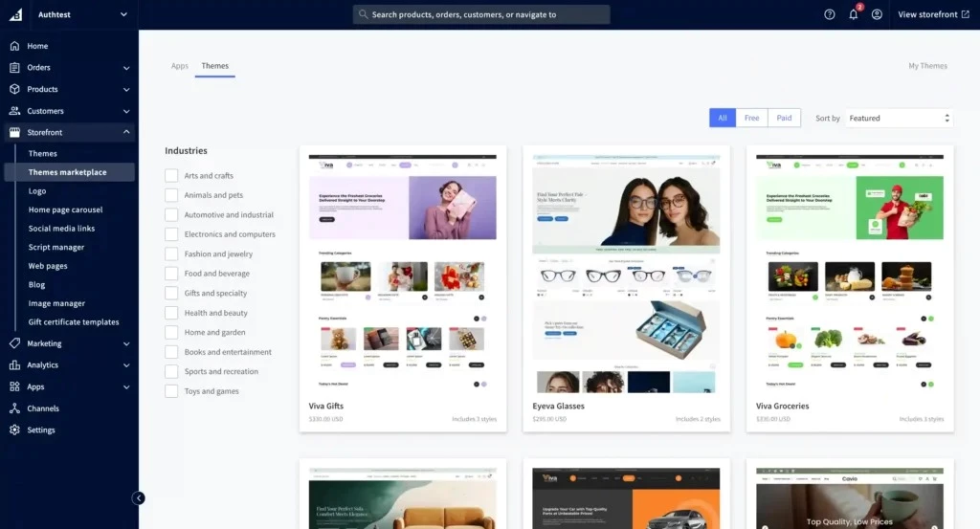Click the help question mark icon
Viewport: 980px width, 529px height.
(830, 14)
